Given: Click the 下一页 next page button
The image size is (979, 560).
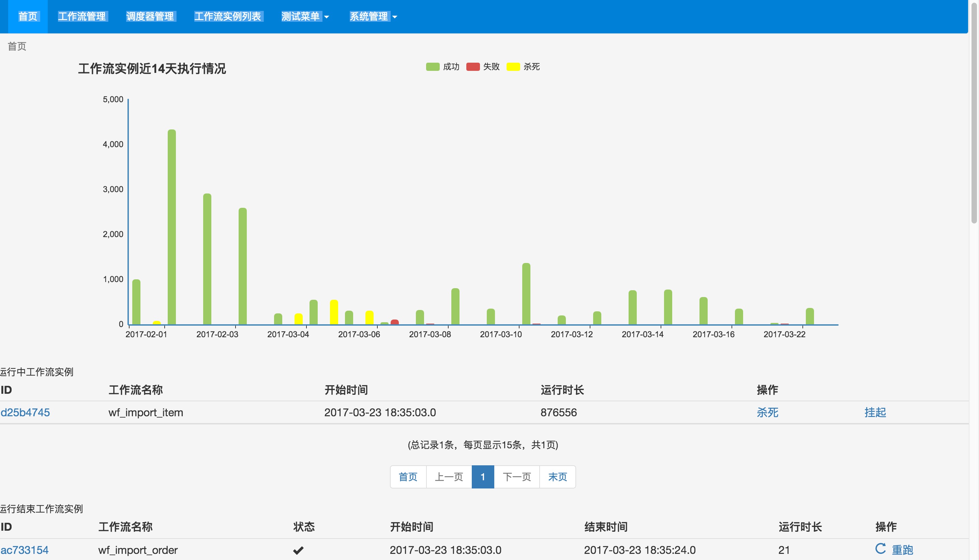Looking at the screenshot, I should pyautogui.click(x=516, y=477).
